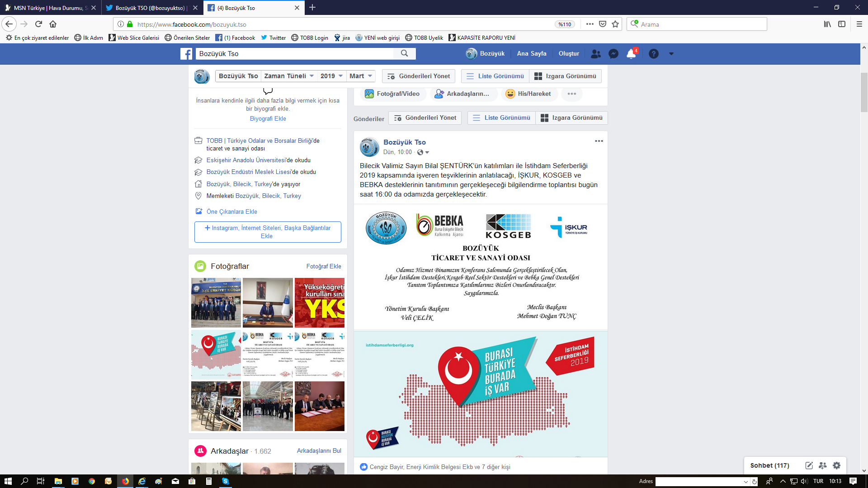Switch to MSN Türkiye browser tab
The width and height of the screenshot is (868, 488).
click(x=51, y=7)
